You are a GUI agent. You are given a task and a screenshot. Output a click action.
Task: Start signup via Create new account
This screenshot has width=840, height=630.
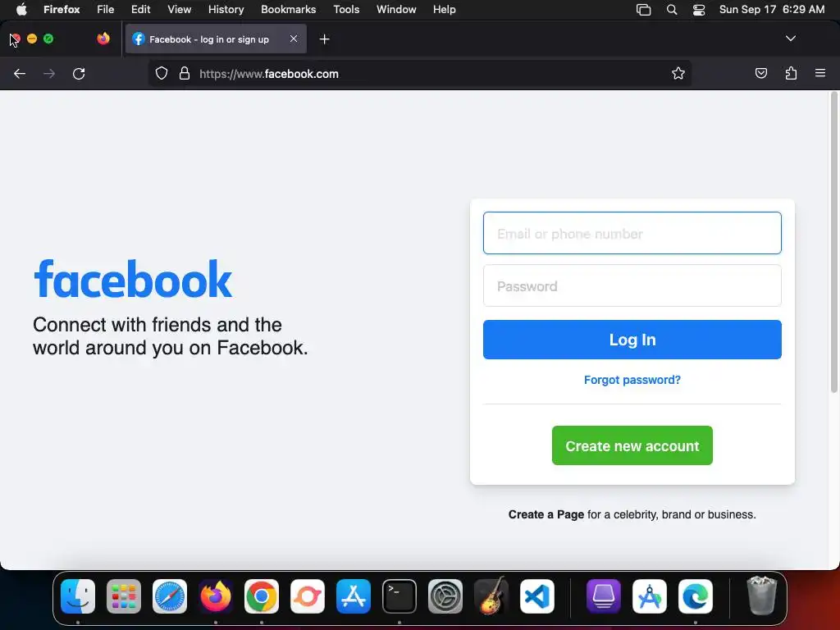[x=632, y=445]
